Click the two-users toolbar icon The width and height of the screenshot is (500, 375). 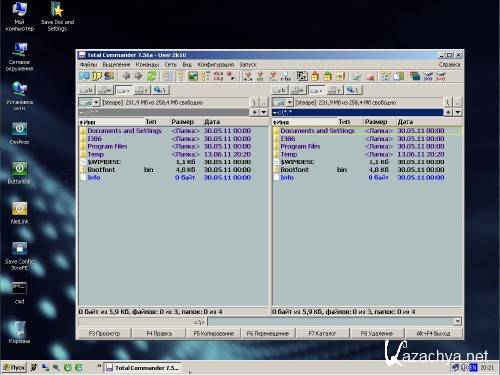[109, 76]
